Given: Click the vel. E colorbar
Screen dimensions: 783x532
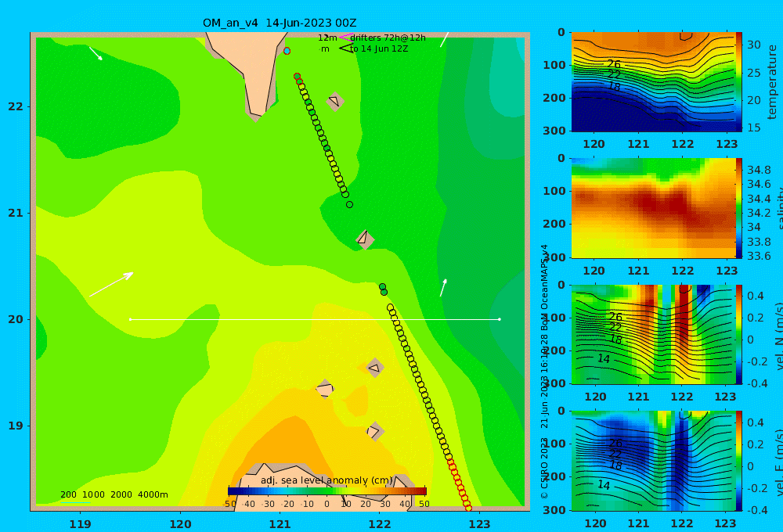Looking at the screenshot, I should [738, 461].
